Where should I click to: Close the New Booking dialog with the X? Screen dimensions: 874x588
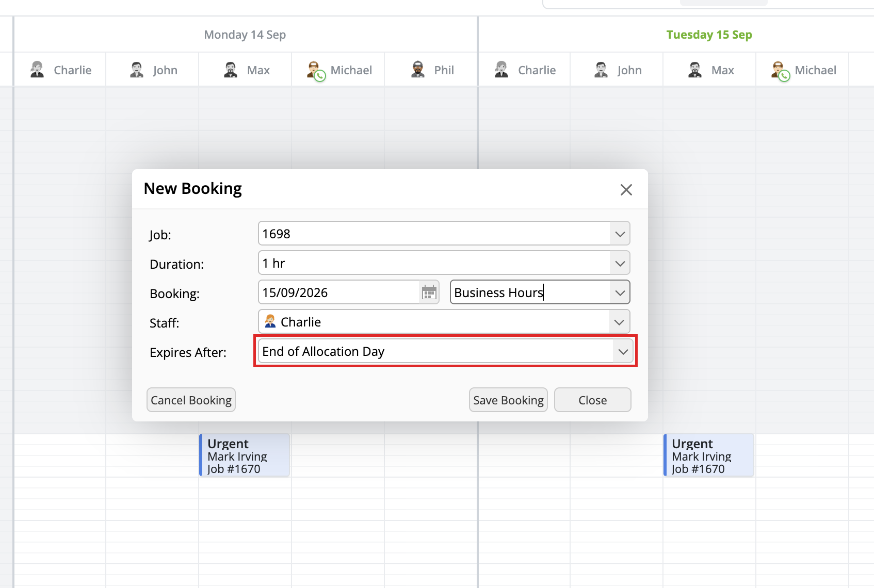pos(626,190)
